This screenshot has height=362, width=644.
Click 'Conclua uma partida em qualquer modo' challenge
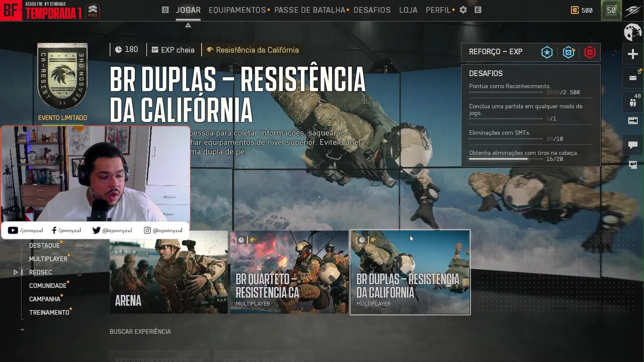[525, 110]
